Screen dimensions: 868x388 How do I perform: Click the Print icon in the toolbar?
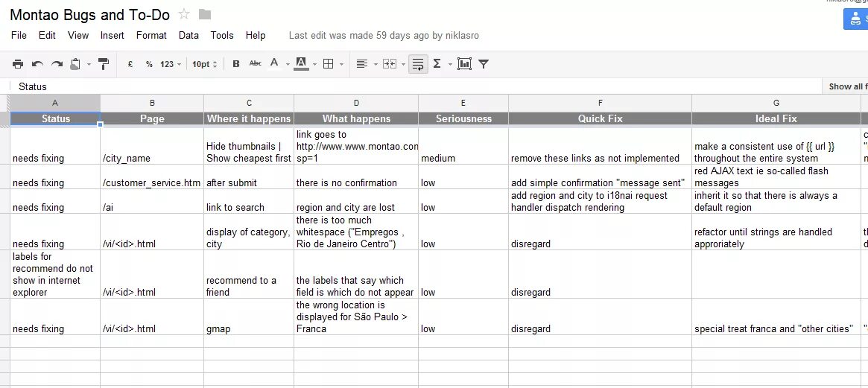(x=18, y=64)
